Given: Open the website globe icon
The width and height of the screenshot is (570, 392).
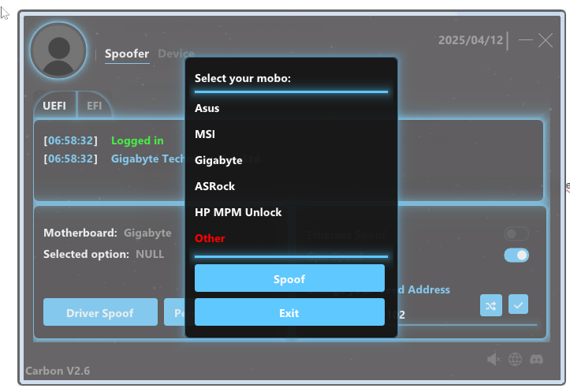Looking at the screenshot, I should click(x=515, y=360).
